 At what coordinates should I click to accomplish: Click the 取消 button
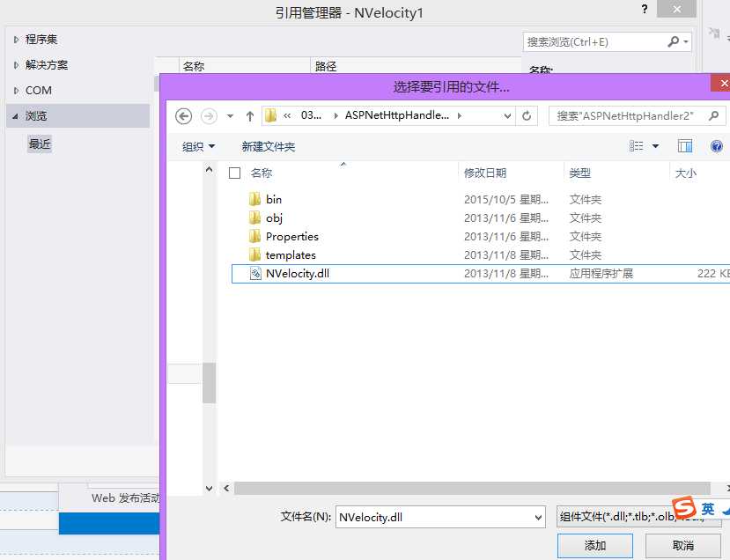pyautogui.click(x=682, y=546)
